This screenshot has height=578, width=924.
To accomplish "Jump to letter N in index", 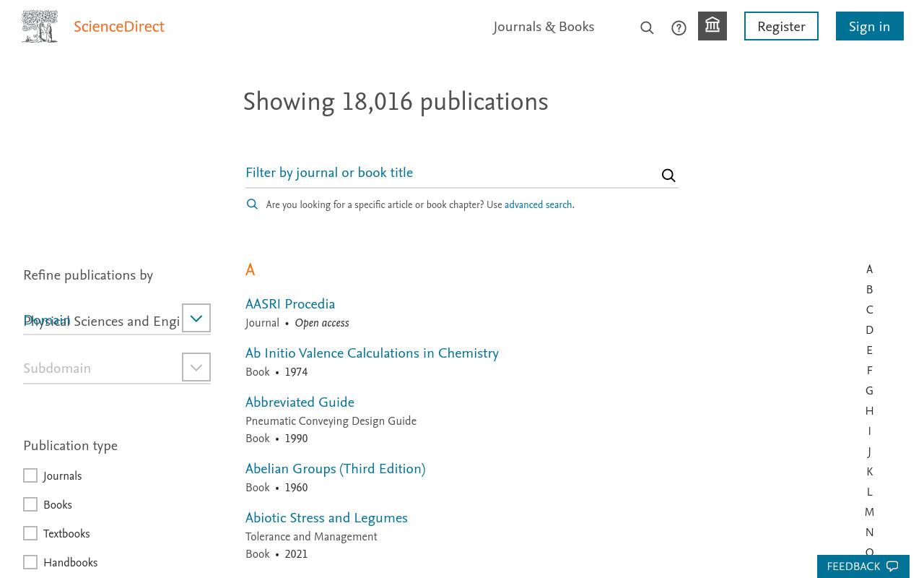I will coord(869,532).
